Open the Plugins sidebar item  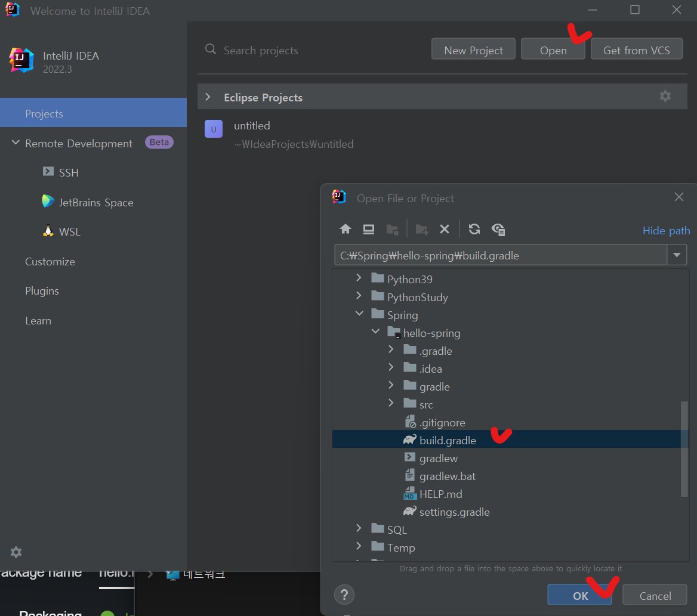[x=42, y=291]
